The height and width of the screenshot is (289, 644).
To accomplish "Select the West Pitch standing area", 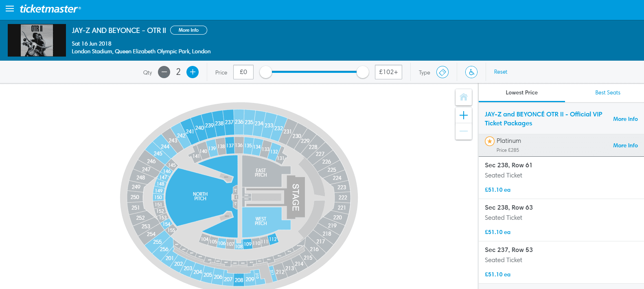I will click(x=261, y=221).
